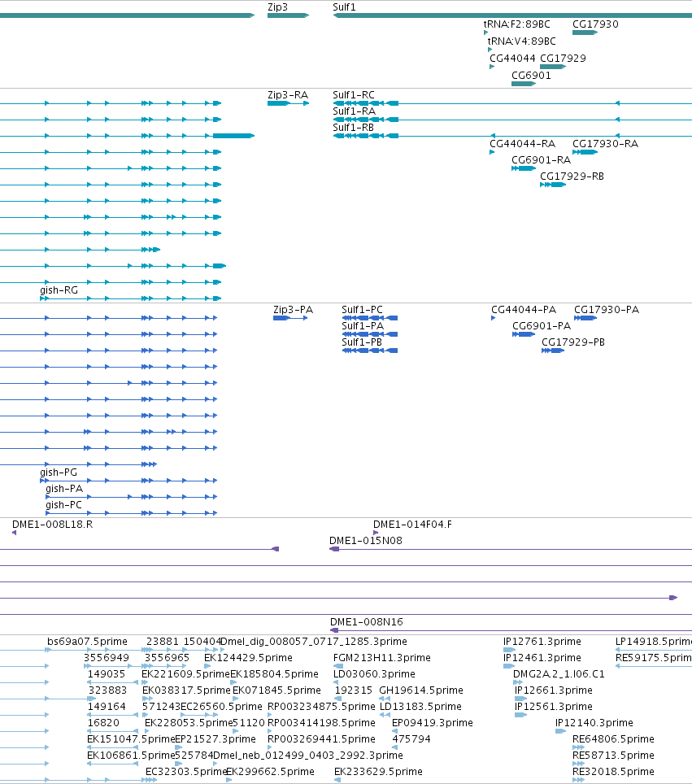This screenshot has height=784, width=692.
Task: Click the CG17929 gene label
Action: (x=563, y=58)
